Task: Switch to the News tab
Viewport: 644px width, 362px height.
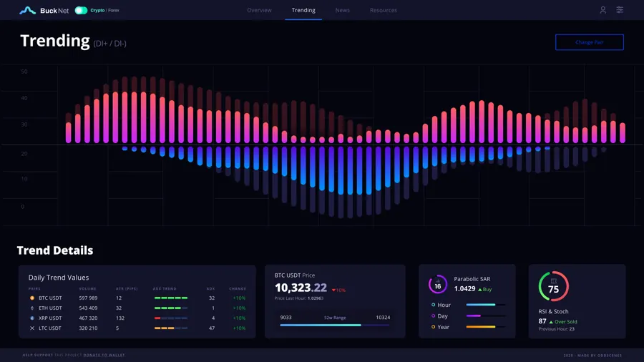Action: tap(343, 10)
